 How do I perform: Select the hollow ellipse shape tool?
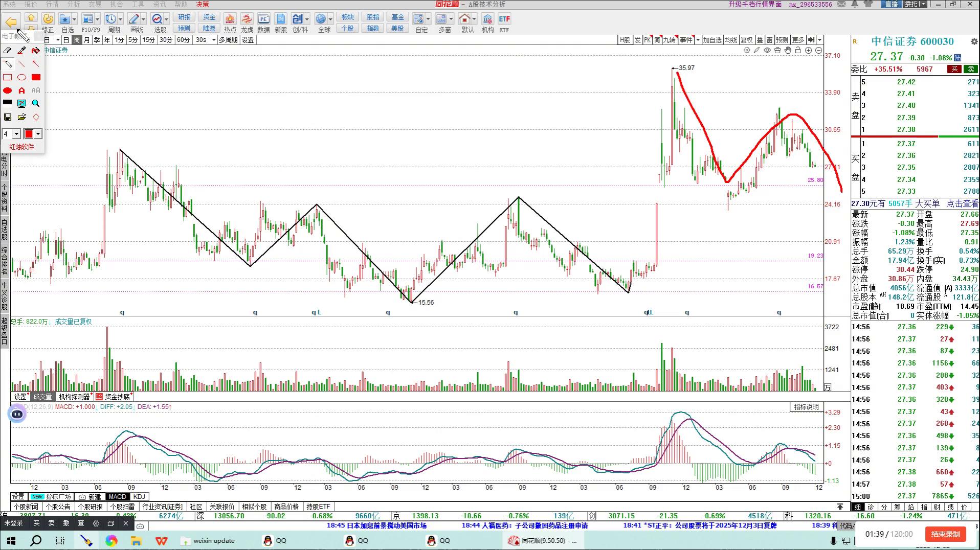(21, 77)
